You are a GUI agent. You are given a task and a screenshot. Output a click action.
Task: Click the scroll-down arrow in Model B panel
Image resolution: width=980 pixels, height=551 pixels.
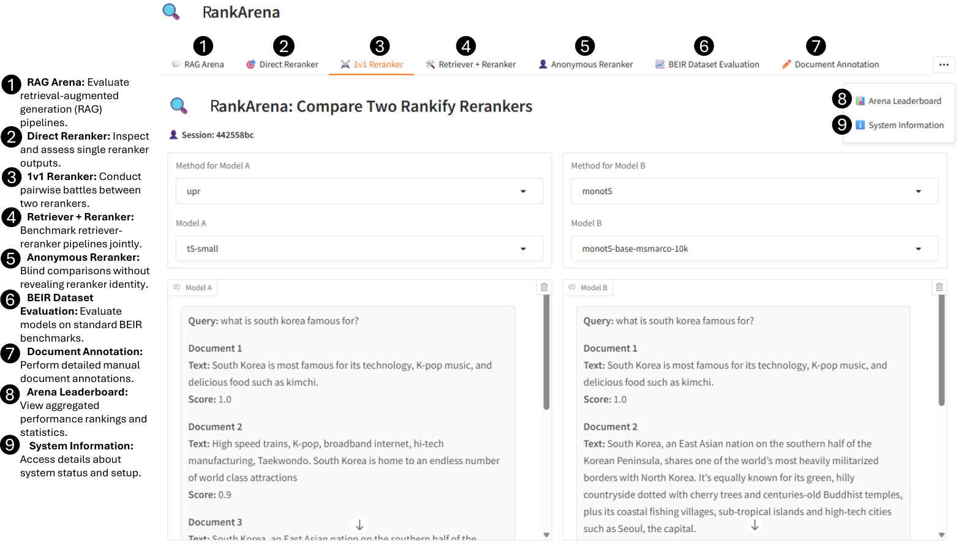pos(755,525)
